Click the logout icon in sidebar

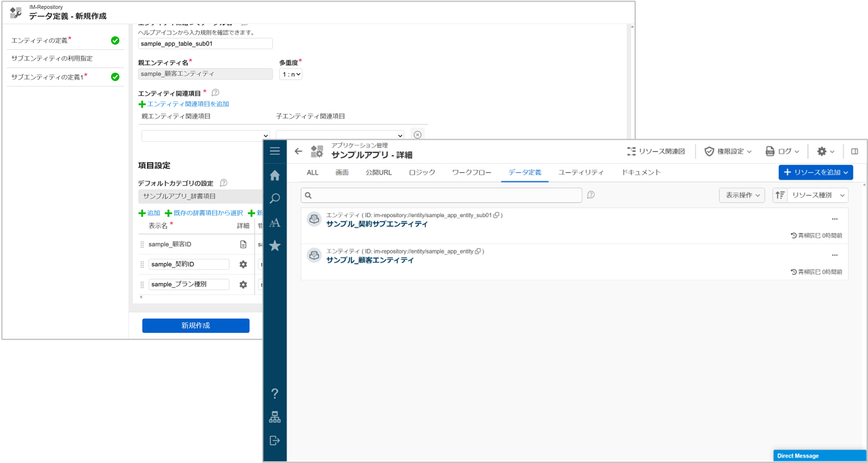275,441
